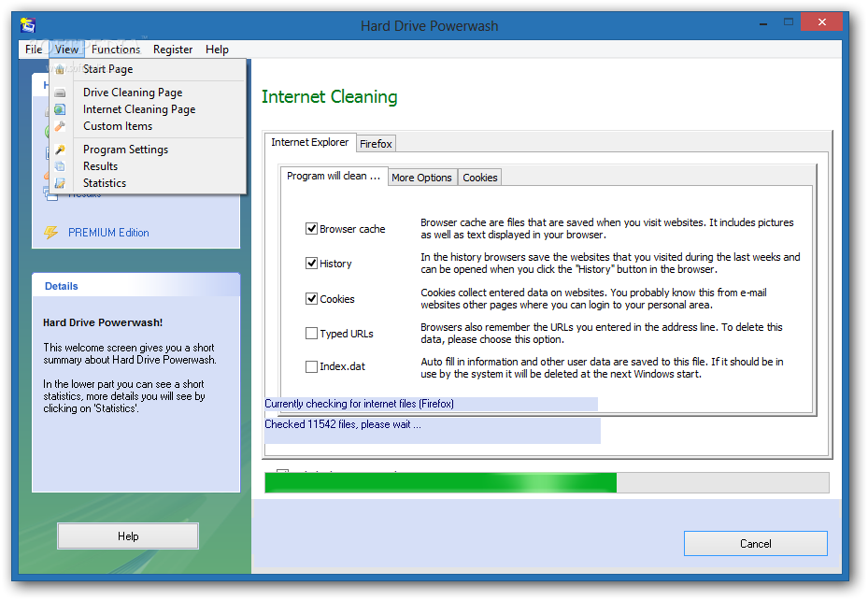Click the Start Page menu icon
The width and height of the screenshot is (868, 600).
(60, 70)
